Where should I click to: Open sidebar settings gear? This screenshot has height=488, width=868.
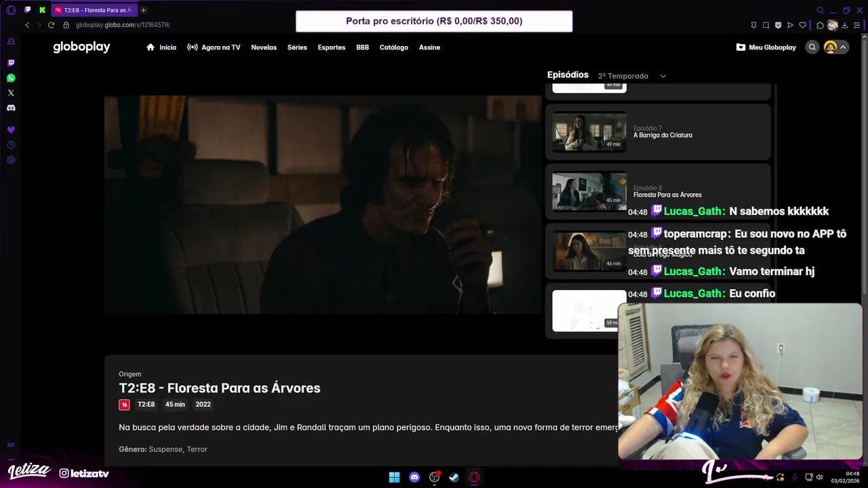(11, 160)
